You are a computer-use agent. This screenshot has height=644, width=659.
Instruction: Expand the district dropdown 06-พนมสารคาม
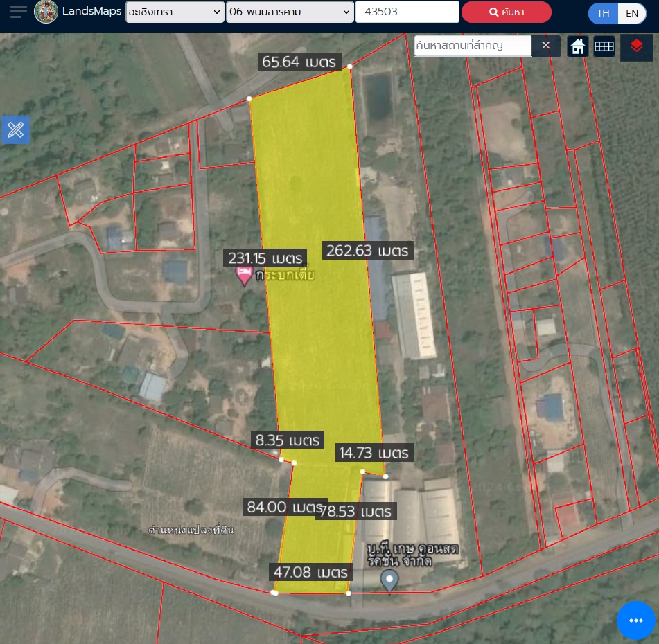tap(290, 12)
